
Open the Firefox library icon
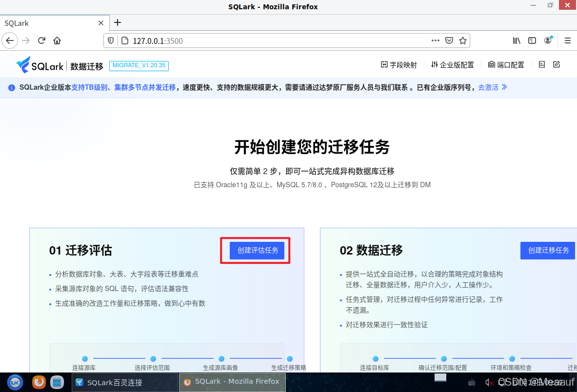coord(517,40)
